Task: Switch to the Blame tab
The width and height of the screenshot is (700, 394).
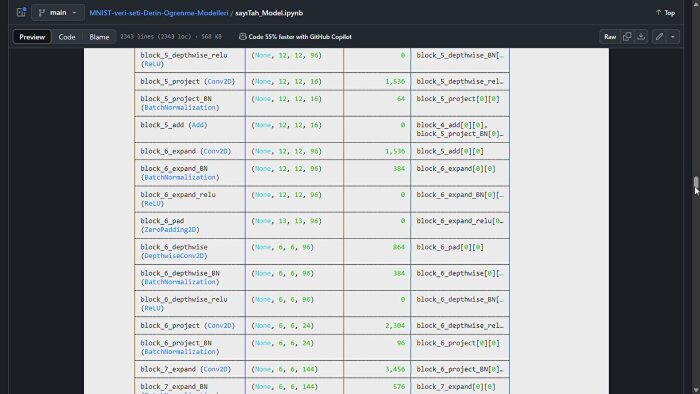Action: click(99, 37)
